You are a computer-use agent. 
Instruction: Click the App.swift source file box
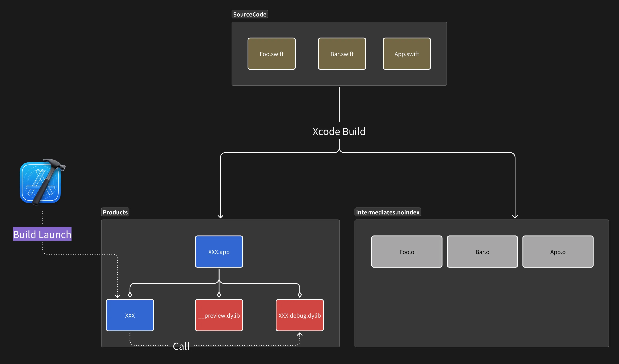click(x=406, y=54)
